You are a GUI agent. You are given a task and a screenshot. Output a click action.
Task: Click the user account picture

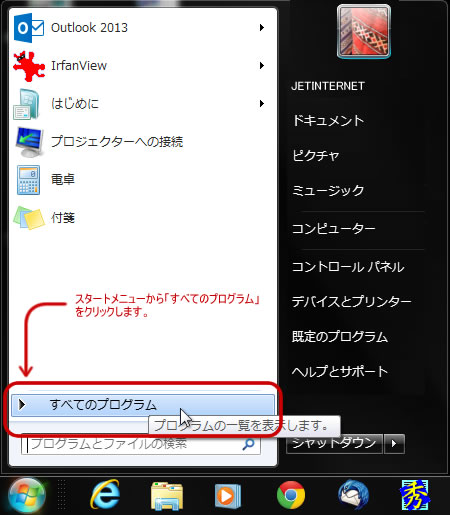(364, 31)
